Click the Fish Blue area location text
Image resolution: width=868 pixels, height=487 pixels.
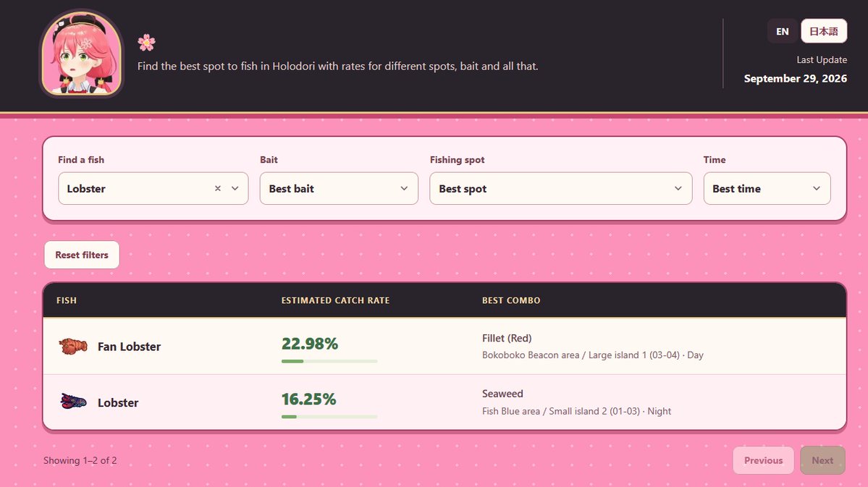[576, 411]
